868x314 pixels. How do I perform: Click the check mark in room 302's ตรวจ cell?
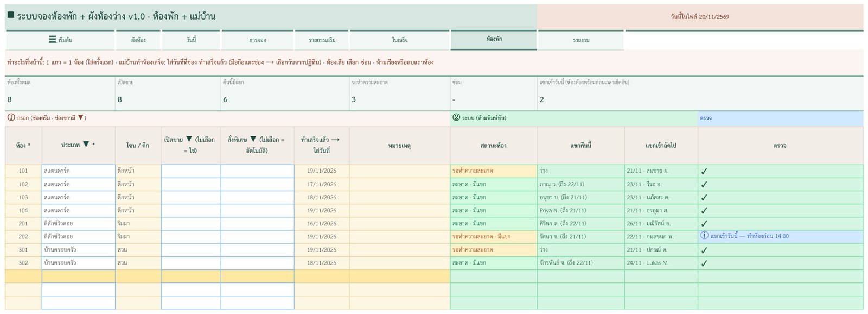click(x=704, y=263)
